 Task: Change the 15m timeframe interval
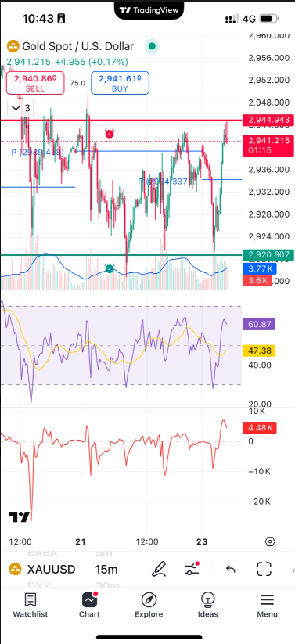point(106,569)
